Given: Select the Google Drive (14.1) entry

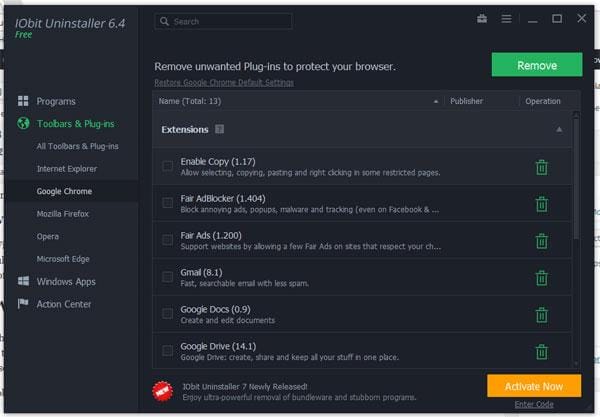Looking at the screenshot, I should (x=362, y=351).
